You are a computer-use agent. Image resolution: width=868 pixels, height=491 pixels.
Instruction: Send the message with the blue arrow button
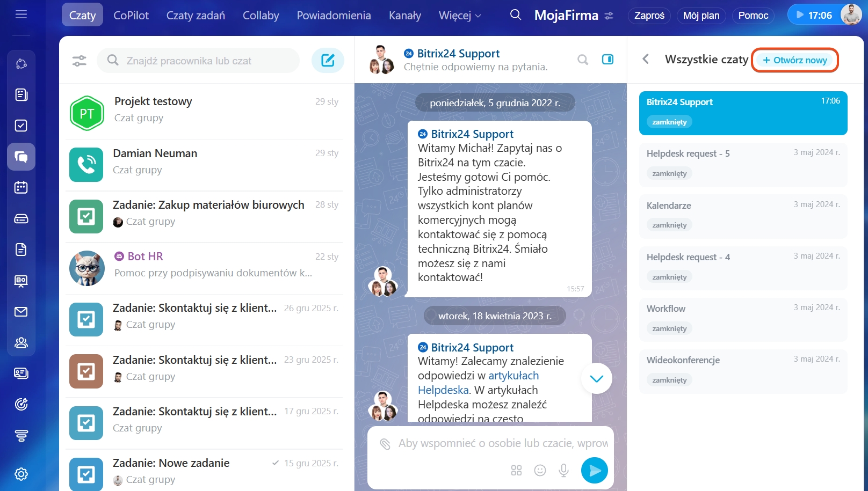595,471
